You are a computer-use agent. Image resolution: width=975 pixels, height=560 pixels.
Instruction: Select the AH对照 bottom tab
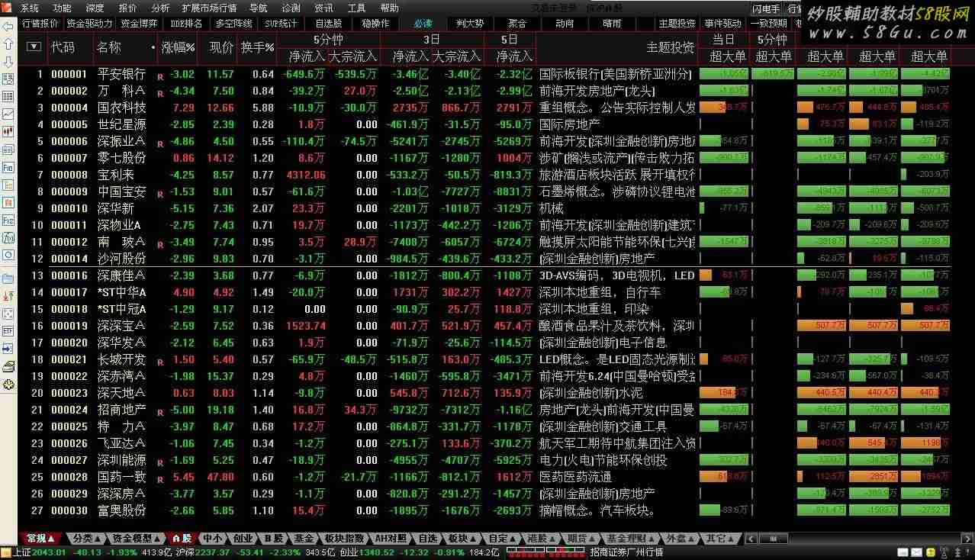[391, 539]
